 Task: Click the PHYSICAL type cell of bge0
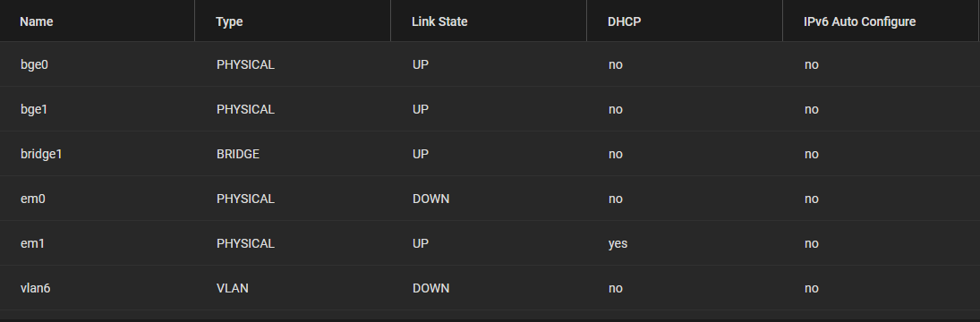pos(245,65)
